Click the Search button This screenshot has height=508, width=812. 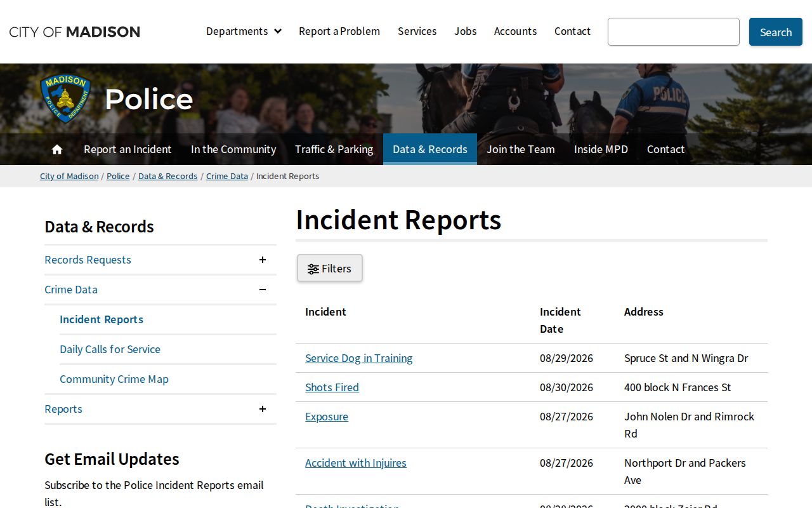click(776, 32)
